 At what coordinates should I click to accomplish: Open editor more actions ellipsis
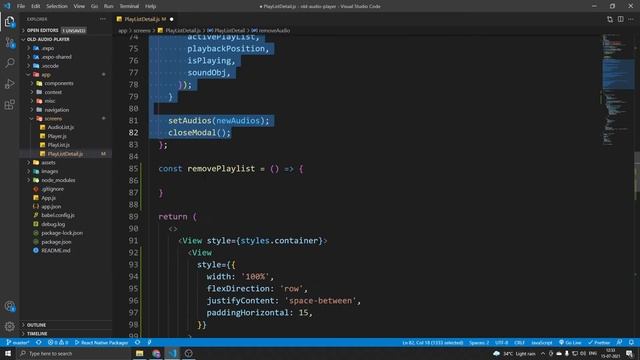[631, 19]
